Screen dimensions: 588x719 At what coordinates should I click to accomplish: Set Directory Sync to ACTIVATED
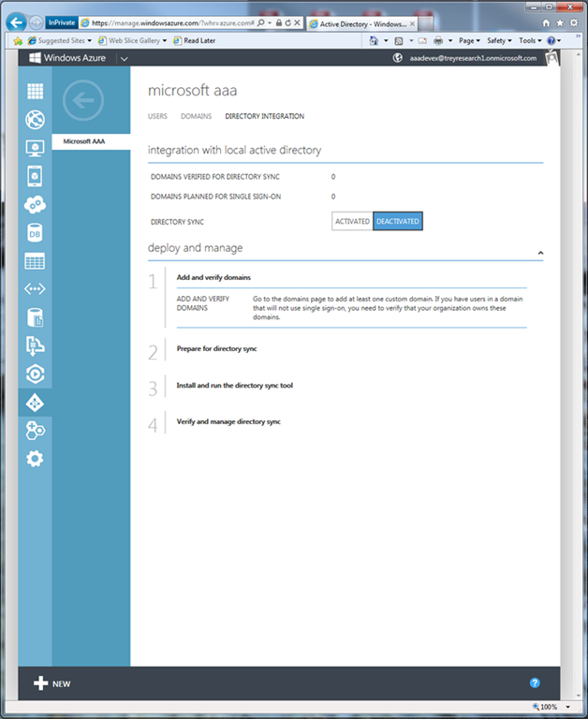(x=352, y=221)
